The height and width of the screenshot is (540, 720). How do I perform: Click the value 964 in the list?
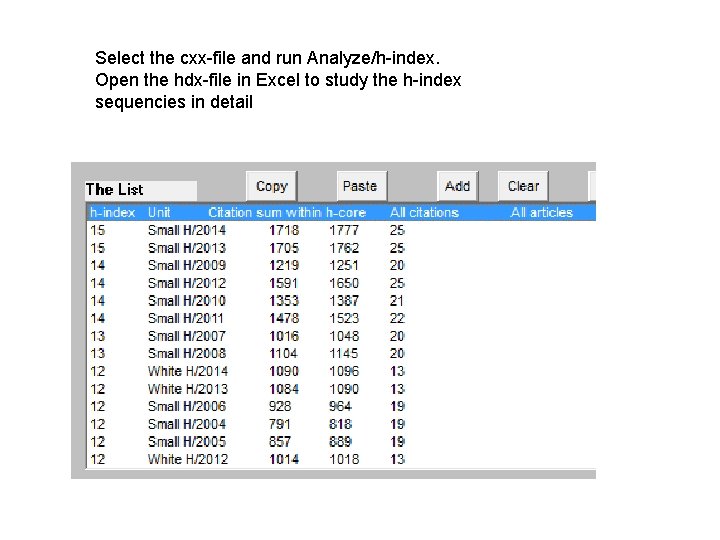pyautogui.click(x=340, y=406)
